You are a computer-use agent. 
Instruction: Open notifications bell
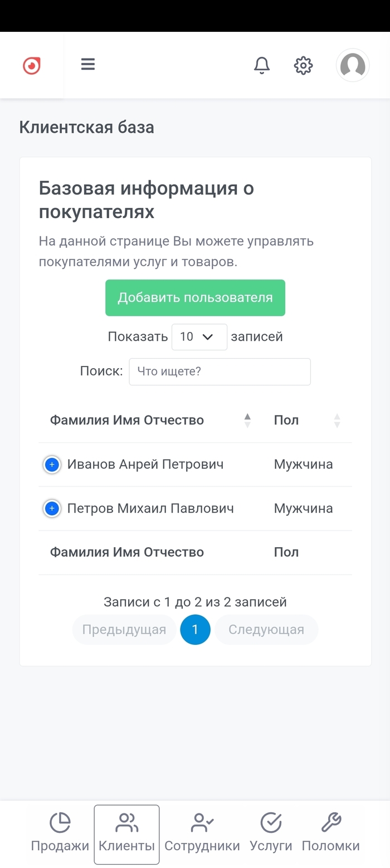click(x=262, y=65)
